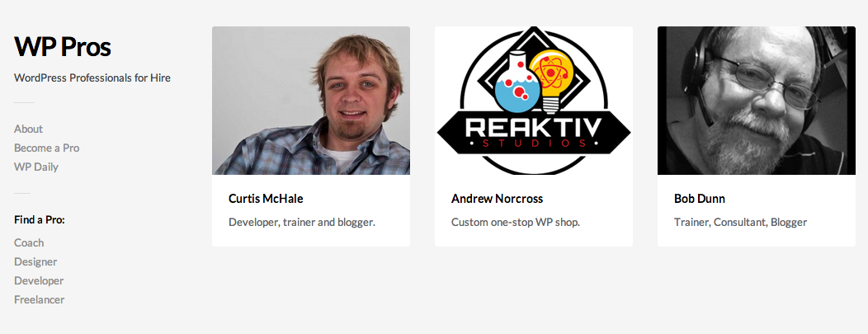The image size is (868, 334).
Task: Click the WP Pros site title
Action: coord(63,46)
